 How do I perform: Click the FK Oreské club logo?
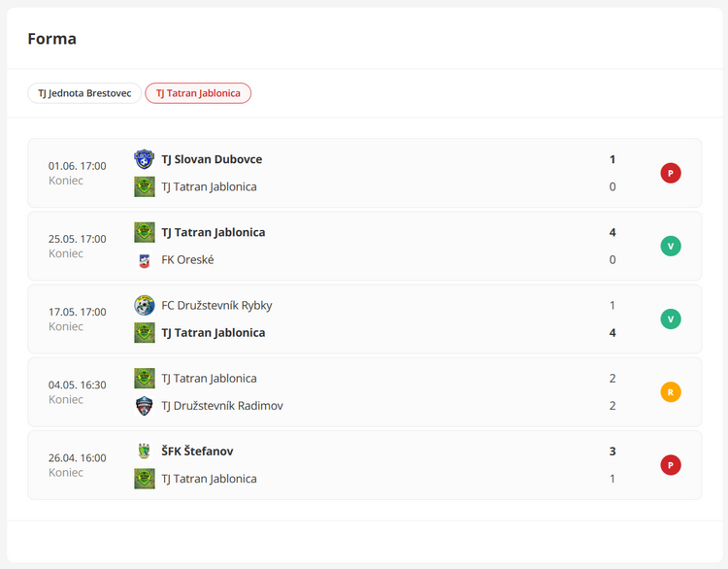(145, 260)
